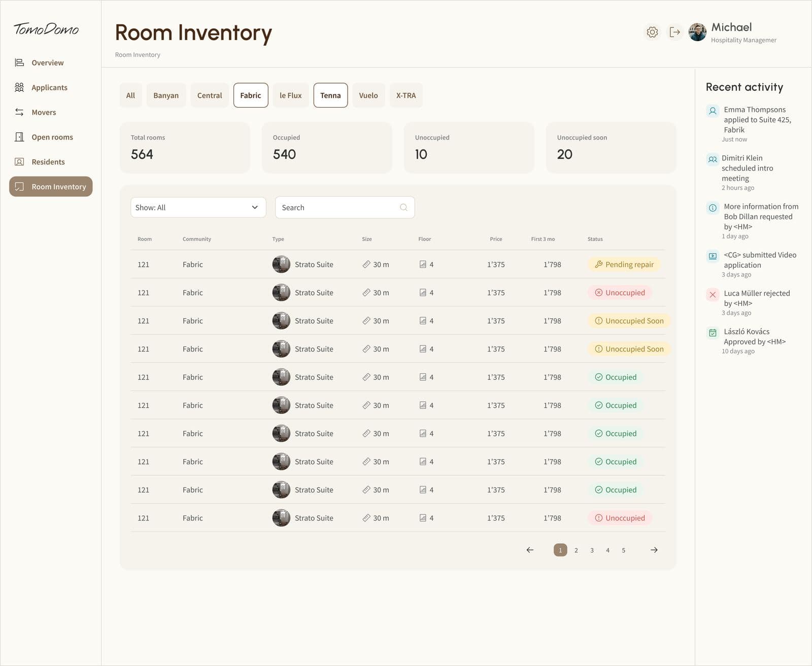Go to page 3
The height and width of the screenshot is (666, 812).
[x=592, y=550]
